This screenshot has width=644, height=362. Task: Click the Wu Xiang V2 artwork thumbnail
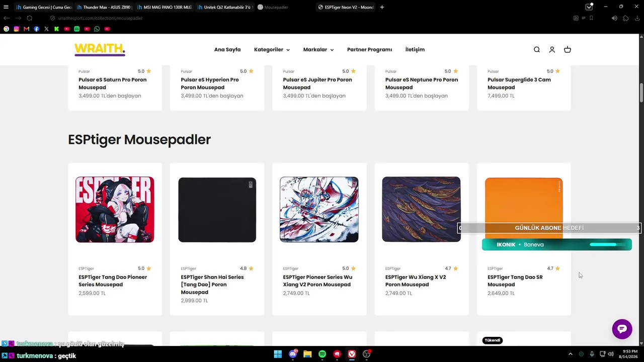pyautogui.click(x=319, y=210)
